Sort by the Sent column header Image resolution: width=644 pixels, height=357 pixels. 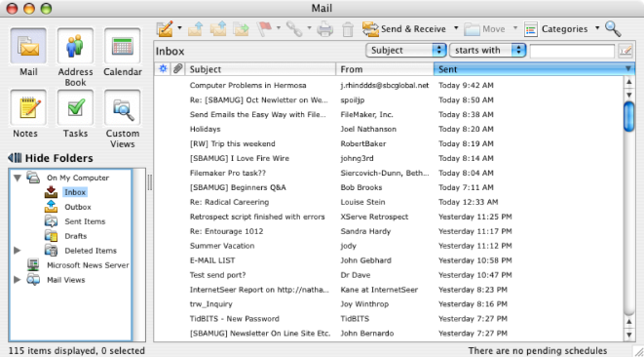coord(534,69)
